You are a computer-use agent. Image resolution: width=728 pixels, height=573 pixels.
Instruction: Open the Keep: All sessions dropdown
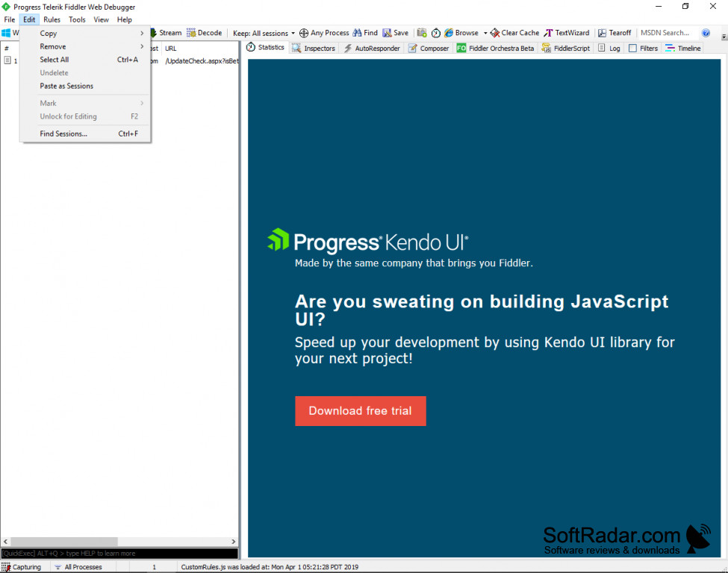[x=264, y=34]
